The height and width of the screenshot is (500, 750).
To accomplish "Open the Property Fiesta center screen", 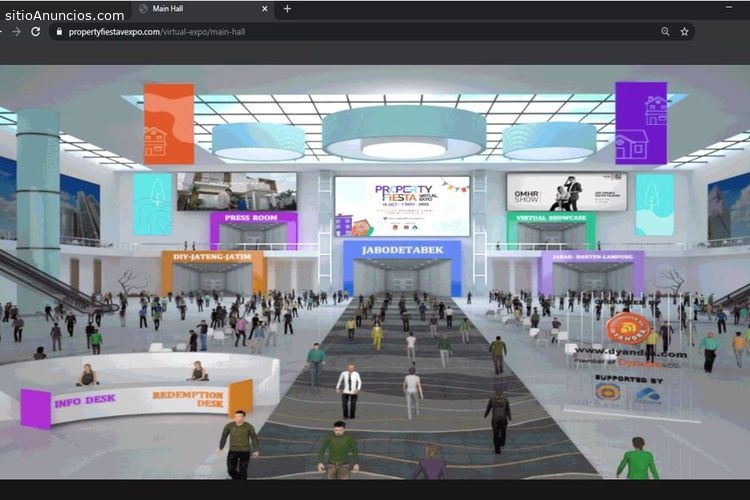I will pos(402,206).
